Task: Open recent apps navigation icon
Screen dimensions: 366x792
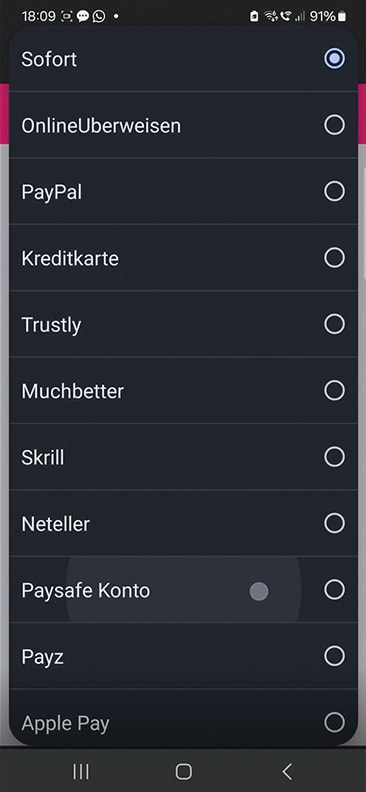Action: 81,771
